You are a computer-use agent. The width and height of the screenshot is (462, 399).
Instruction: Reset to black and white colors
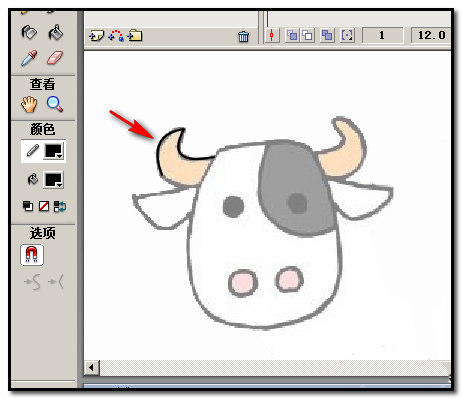click(x=28, y=206)
